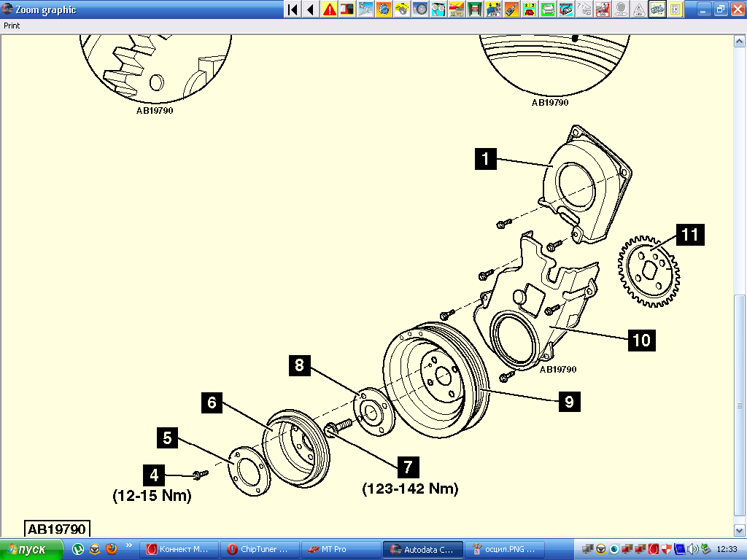Launch uTorrent from quick launch
Image resolution: width=747 pixels, height=560 pixels.
click(77, 550)
